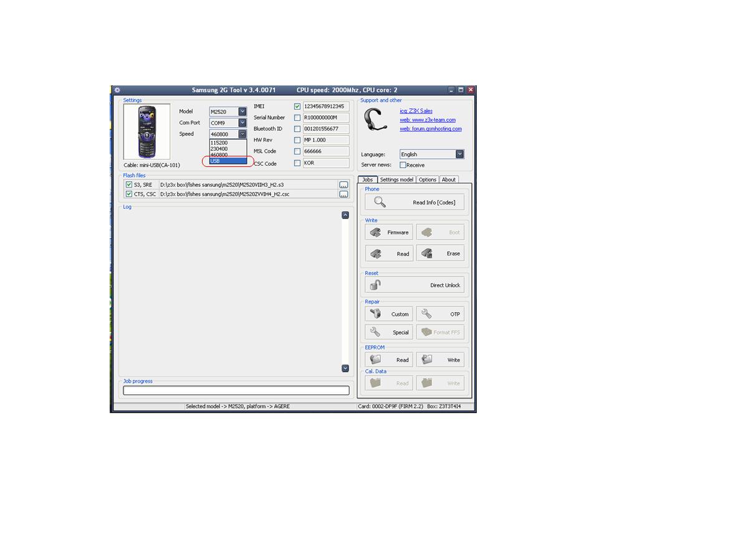The width and height of the screenshot is (756, 534).
Task: Uncheck the CTS, CSC flash file checkbox
Action: (129, 194)
